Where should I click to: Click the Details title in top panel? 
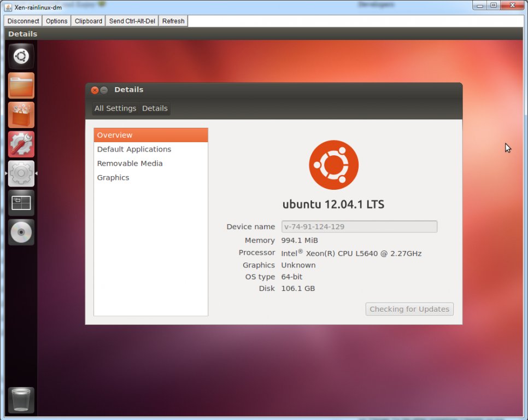pyautogui.click(x=22, y=34)
